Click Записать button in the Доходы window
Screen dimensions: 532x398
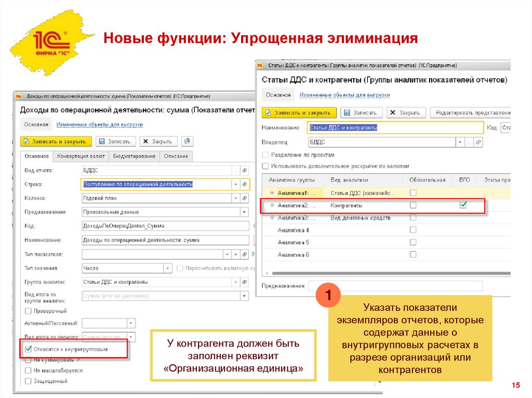(116, 141)
